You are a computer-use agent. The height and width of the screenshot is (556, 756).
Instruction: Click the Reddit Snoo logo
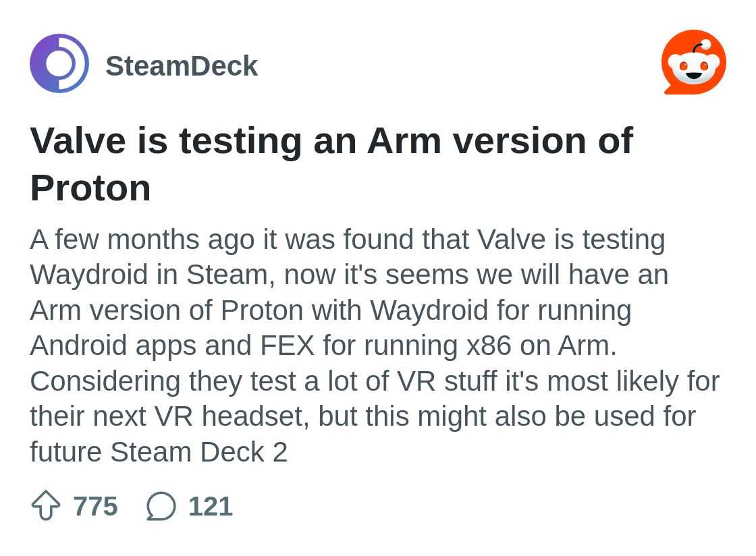pos(694,62)
